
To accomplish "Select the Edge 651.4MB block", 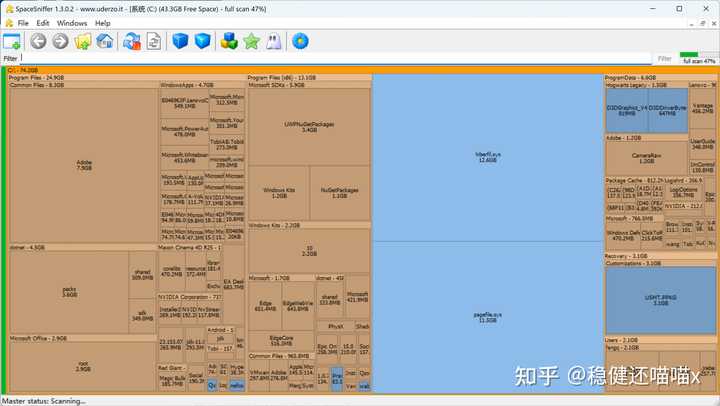I will click(x=265, y=306).
